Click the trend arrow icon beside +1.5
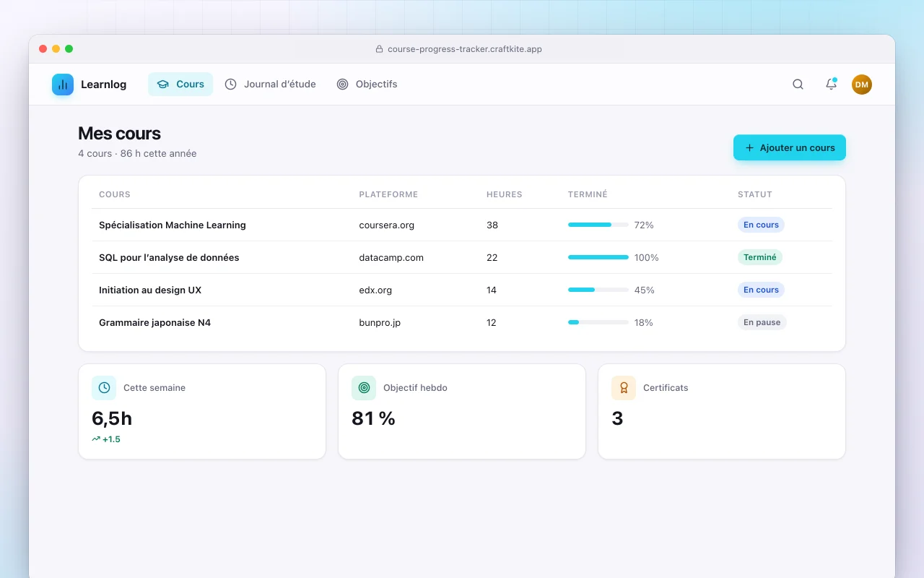Image resolution: width=924 pixels, height=578 pixels. tap(96, 439)
